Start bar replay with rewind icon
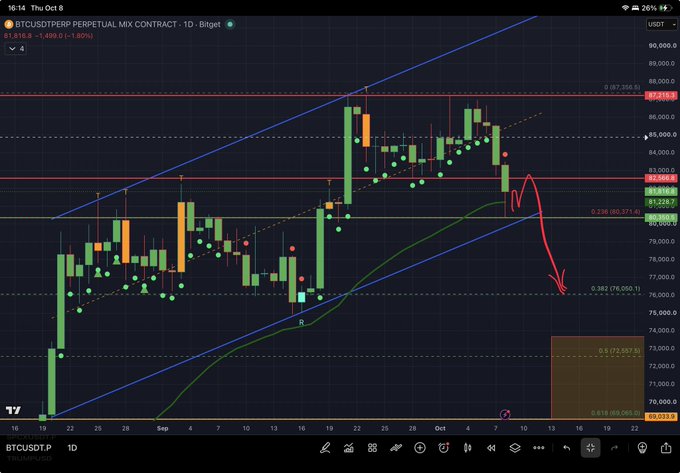The height and width of the screenshot is (473, 680). 491,448
